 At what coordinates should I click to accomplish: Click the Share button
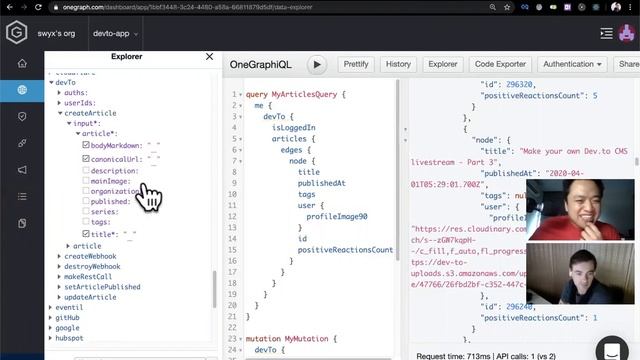[x=627, y=64]
